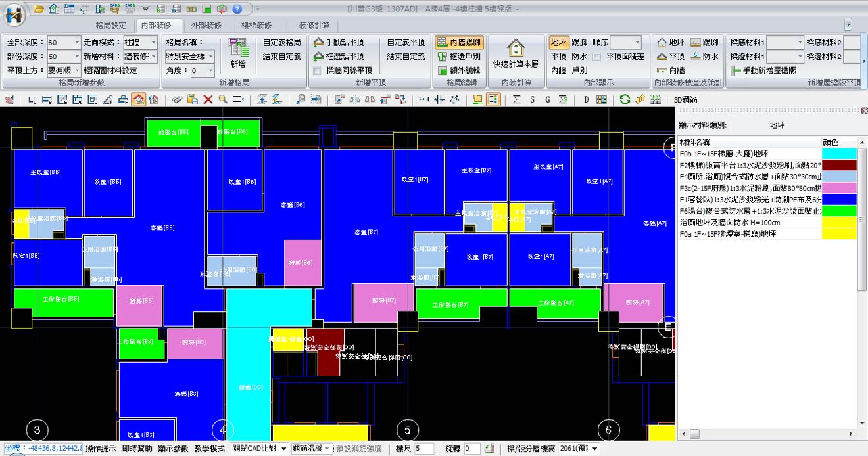
Task: Open the 格局名稱 dropdown showing 特別安全梯
Action: 211,57
